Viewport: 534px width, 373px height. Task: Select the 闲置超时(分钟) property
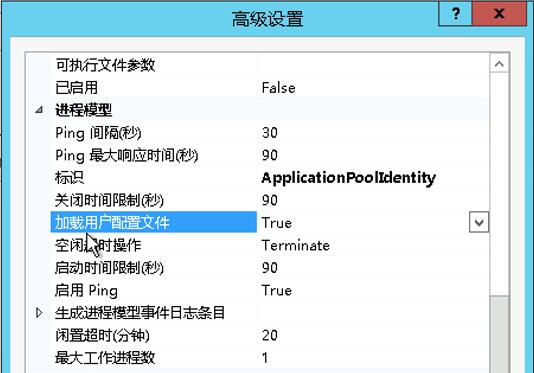[102, 335]
